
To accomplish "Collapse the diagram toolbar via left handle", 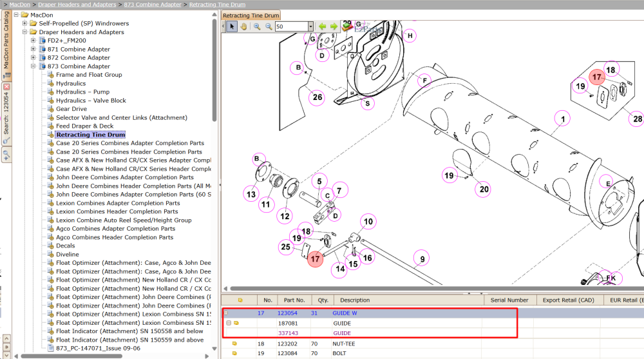I will (223, 26).
